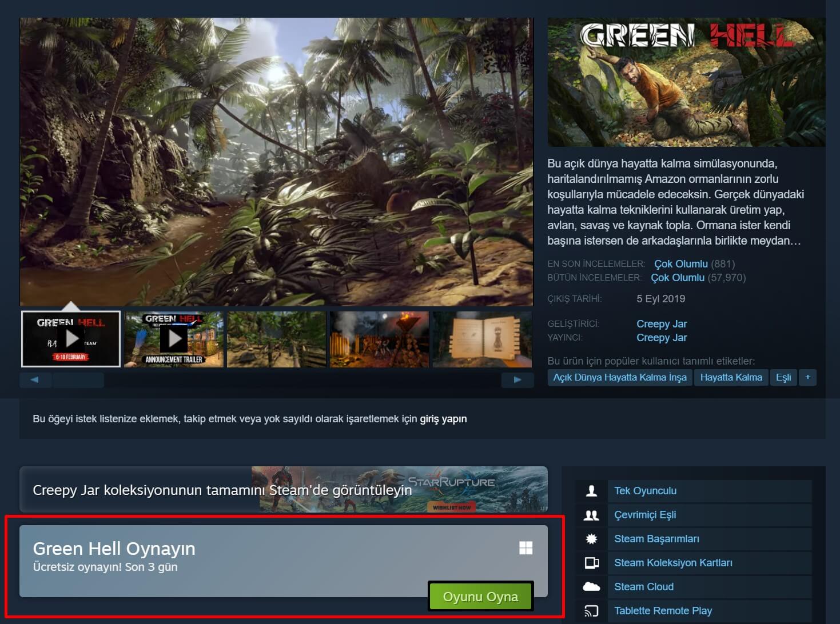Click the popular user tags caption text

[651, 361]
